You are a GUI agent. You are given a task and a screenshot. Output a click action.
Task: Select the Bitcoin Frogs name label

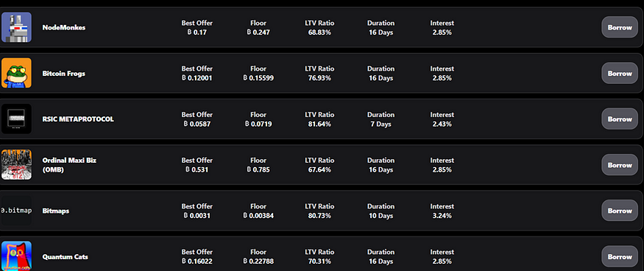pos(63,74)
